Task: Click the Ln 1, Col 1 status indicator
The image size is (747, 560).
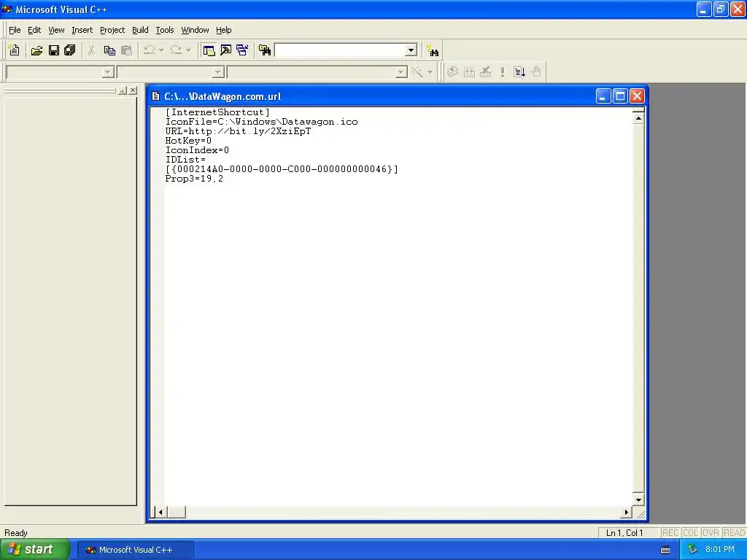Action: coord(624,533)
